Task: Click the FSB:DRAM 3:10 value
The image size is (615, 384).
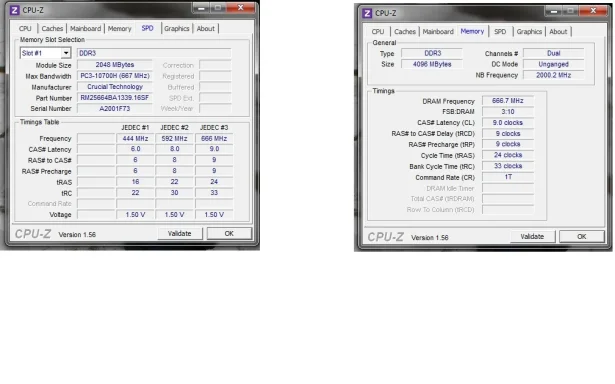Action: [x=508, y=112]
